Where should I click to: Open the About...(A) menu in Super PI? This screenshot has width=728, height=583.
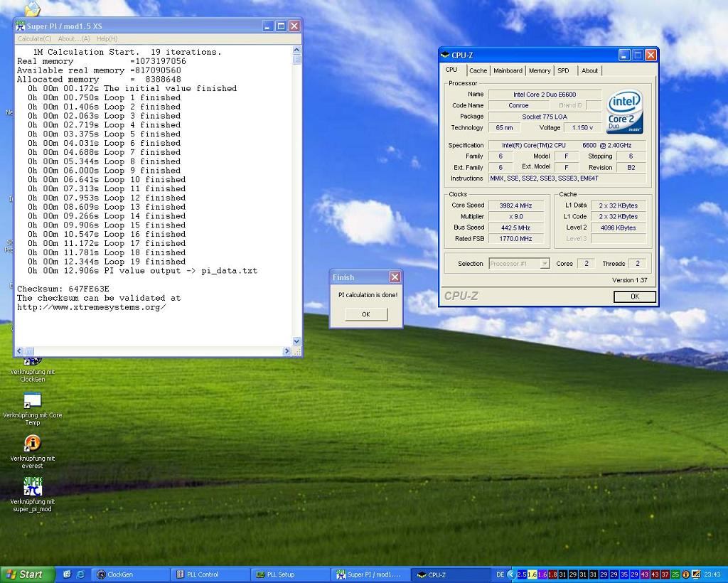click(x=74, y=39)
